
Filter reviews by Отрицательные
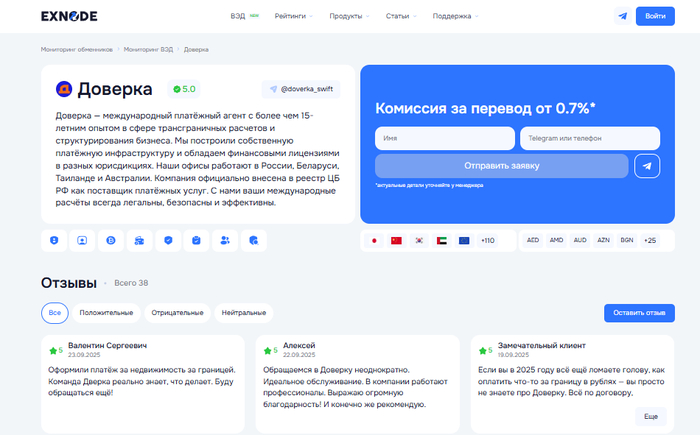point(177,313)
